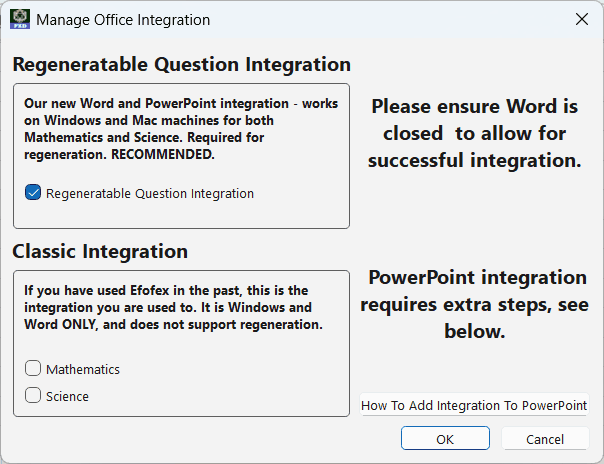Close the Manage Office Integration dialog
The image size is (604, 464).
coord(581,19)
